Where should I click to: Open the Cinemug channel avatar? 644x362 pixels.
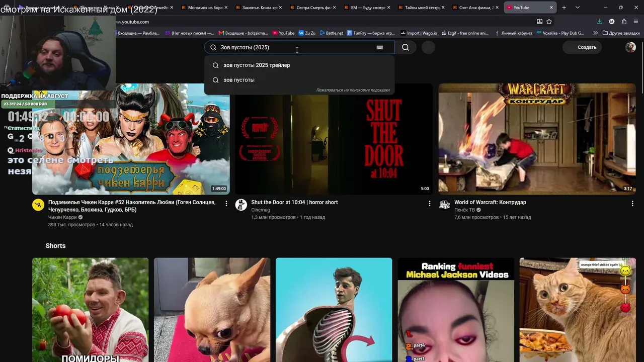click(x=241, y=205)
